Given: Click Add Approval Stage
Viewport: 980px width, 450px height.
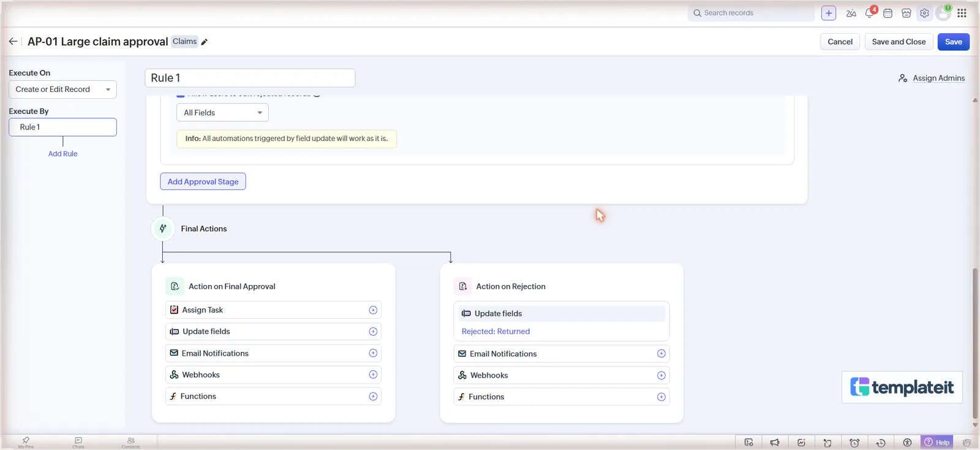Looking at the screenshot, I should point(203,181).
